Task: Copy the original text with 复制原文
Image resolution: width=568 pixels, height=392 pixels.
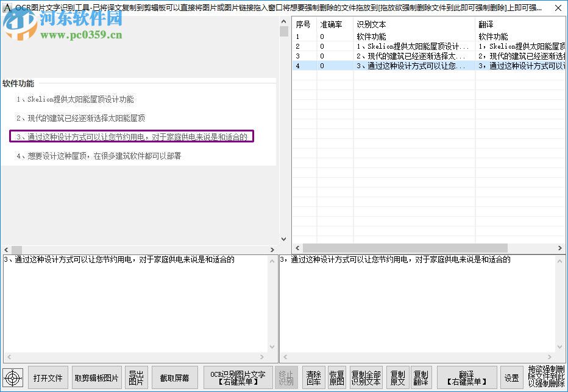Action: pos(397,377)
